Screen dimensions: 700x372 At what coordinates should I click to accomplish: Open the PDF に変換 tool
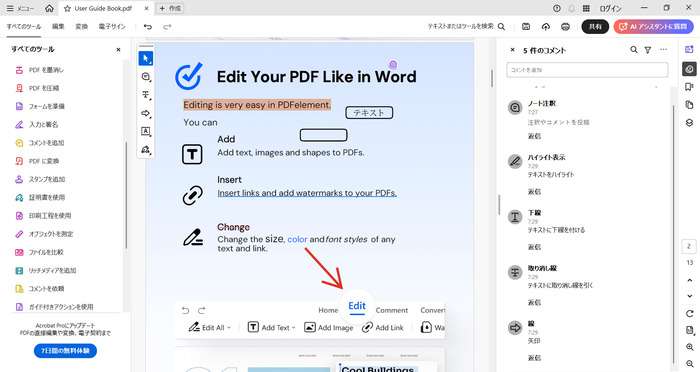pyautogui.click(x=37, y=161)
